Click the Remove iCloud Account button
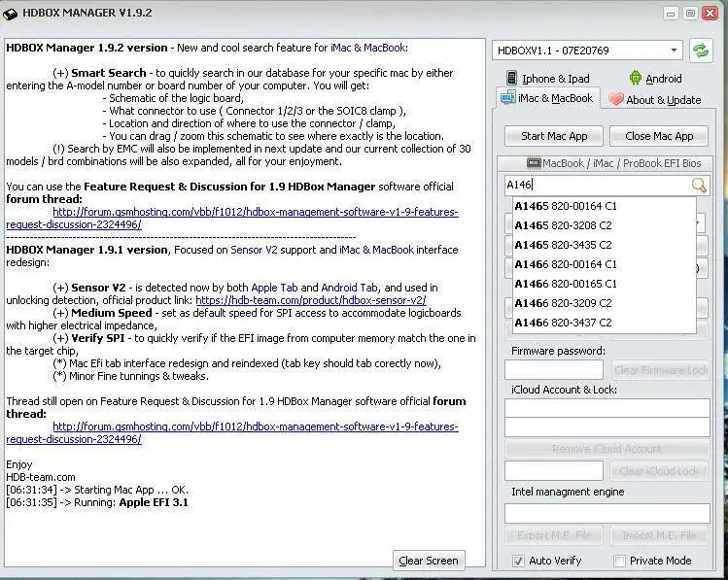The height and width of the screenshot is (580, 728). coord(607,449)
